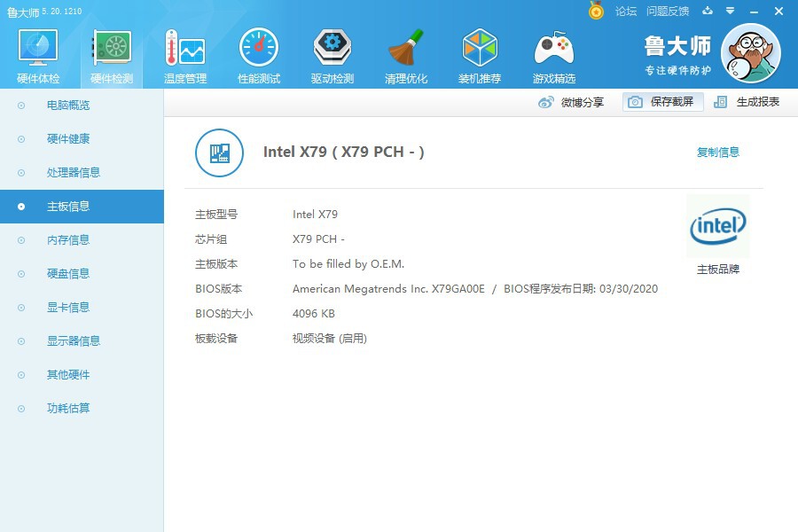Share via 微博分享 button

pyautogui.click(x=571, y=102)
